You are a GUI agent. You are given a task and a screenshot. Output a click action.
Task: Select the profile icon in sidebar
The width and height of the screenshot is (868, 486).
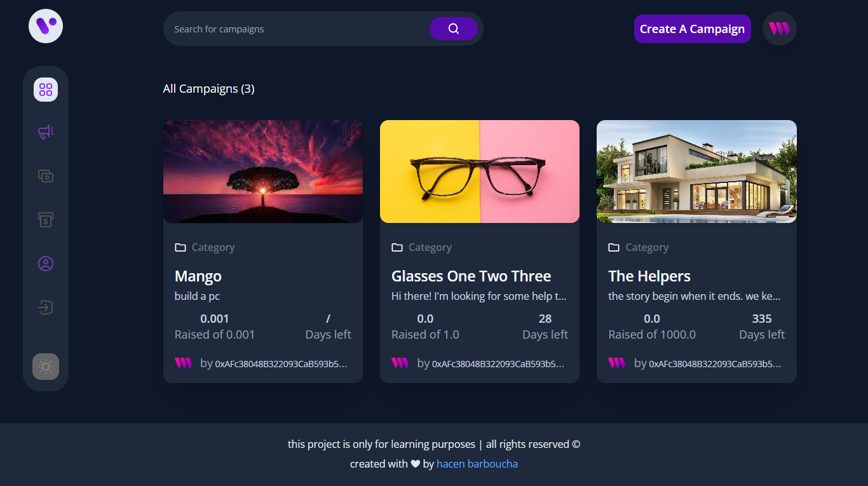click(x=45, y=264)
